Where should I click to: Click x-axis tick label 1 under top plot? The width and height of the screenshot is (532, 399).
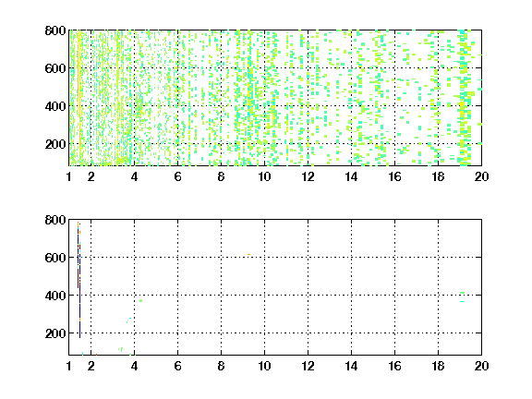point(69,176)
